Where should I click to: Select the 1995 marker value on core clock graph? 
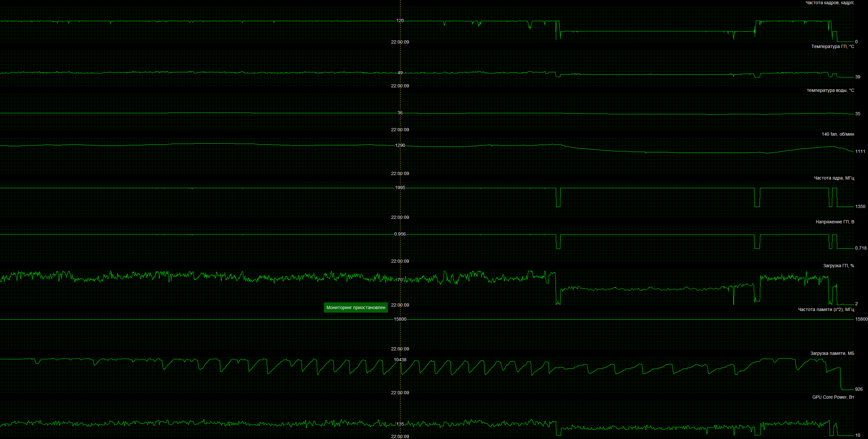click(400, 188)
